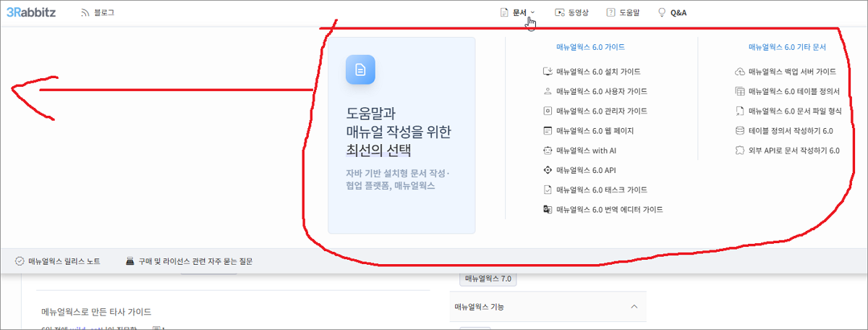Expand the 문서 dropdown menu
This screenshot has width=868, height=330.
[518, 12]
